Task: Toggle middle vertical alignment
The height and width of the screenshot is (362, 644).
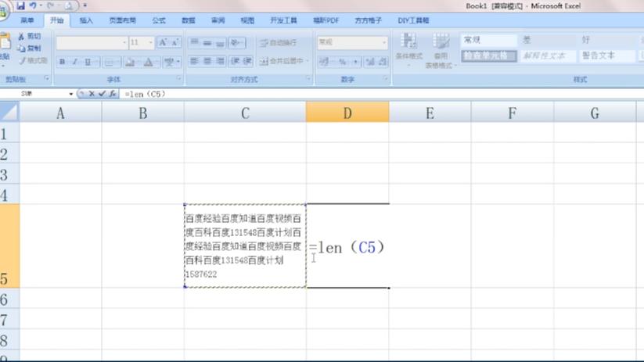Action: [207, 42]
